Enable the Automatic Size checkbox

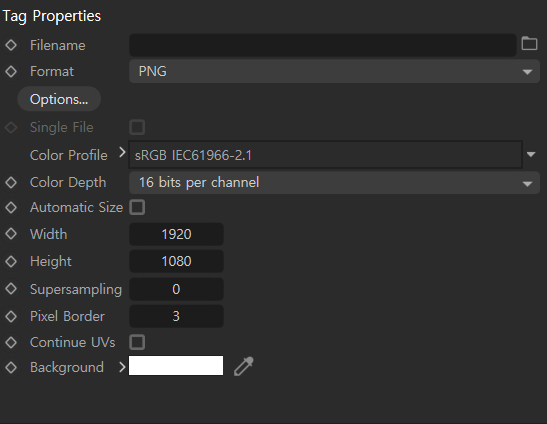137,207
